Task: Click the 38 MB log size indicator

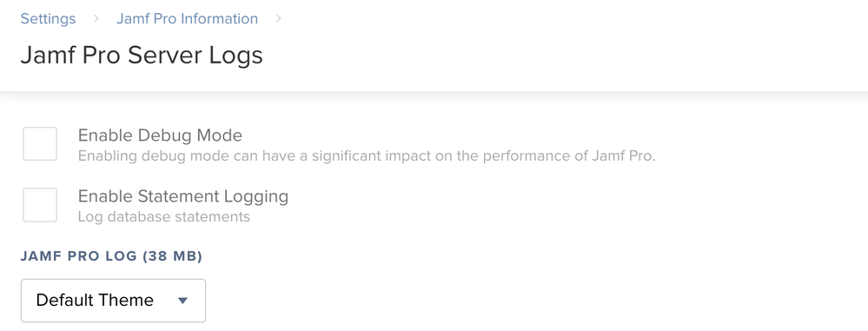Action: pyautogui.click(x=173, y=256)
